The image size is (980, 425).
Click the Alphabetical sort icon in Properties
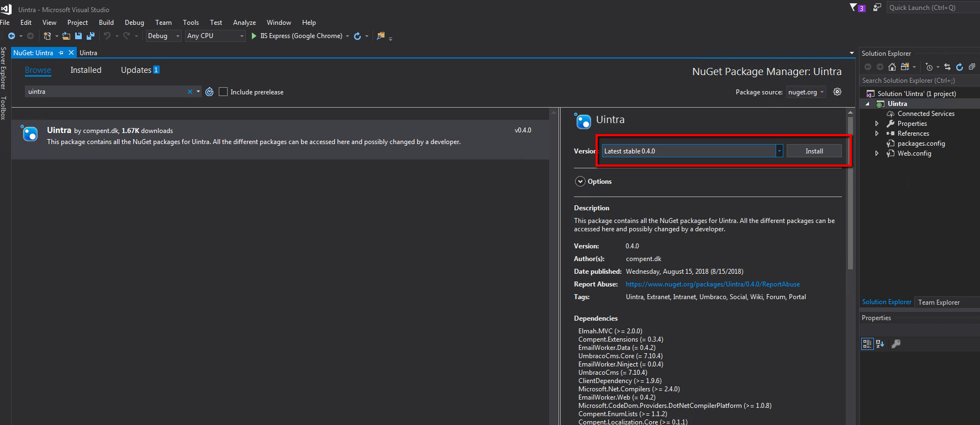(x=880, y=344)
